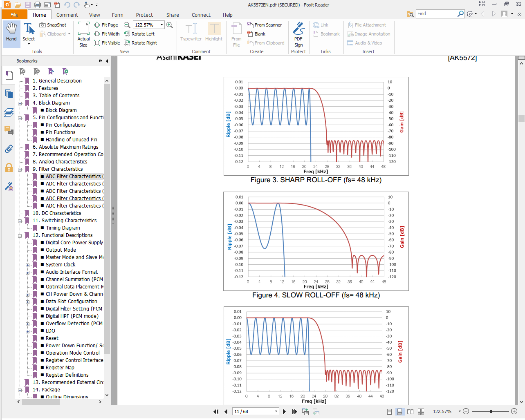Open status bar zoom level dropdown arrow

tap(460, 411)
